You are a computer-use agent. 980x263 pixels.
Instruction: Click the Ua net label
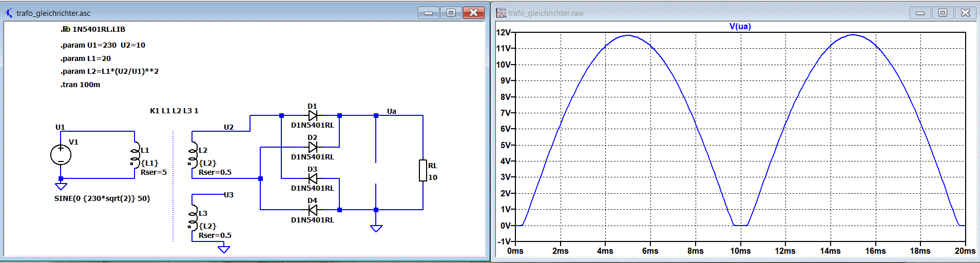tap(392, 111)
